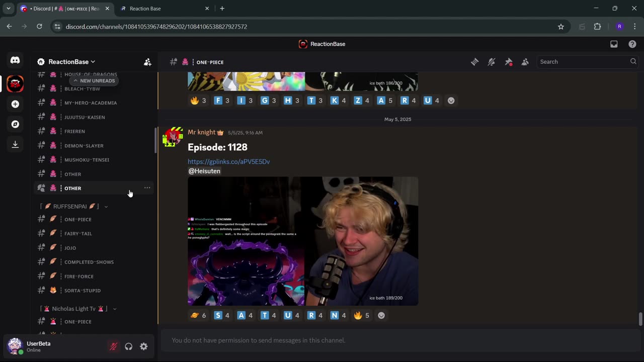
Task: Open the gplinks.co episode link
Action: [228, 161]
